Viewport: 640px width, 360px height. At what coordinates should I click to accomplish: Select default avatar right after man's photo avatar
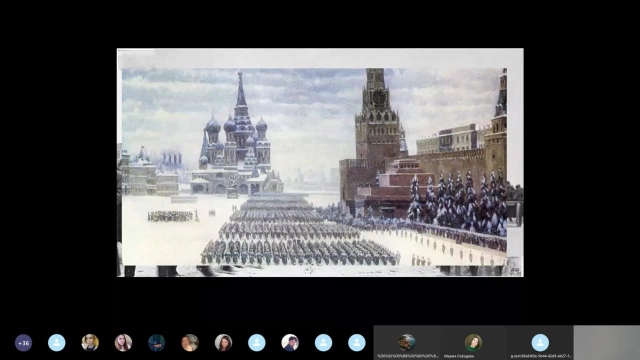(x=324, y=343)
